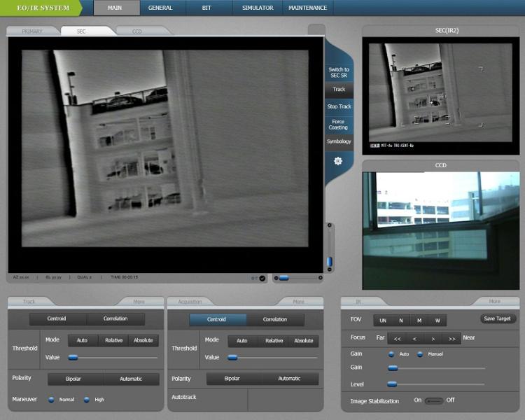
Task: Click the Track threshold Value slider
Action: point(113,358)
